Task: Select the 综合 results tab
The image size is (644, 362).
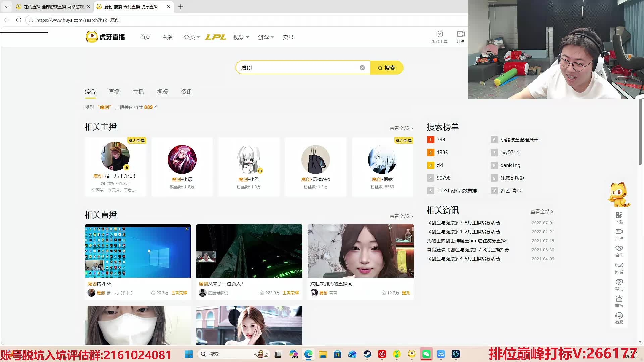Action: 90,92
